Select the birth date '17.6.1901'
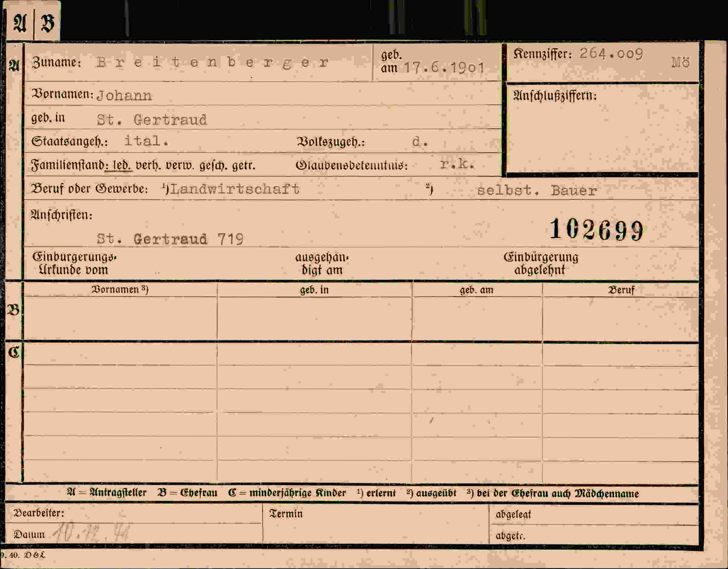 [x=444, y=68]
